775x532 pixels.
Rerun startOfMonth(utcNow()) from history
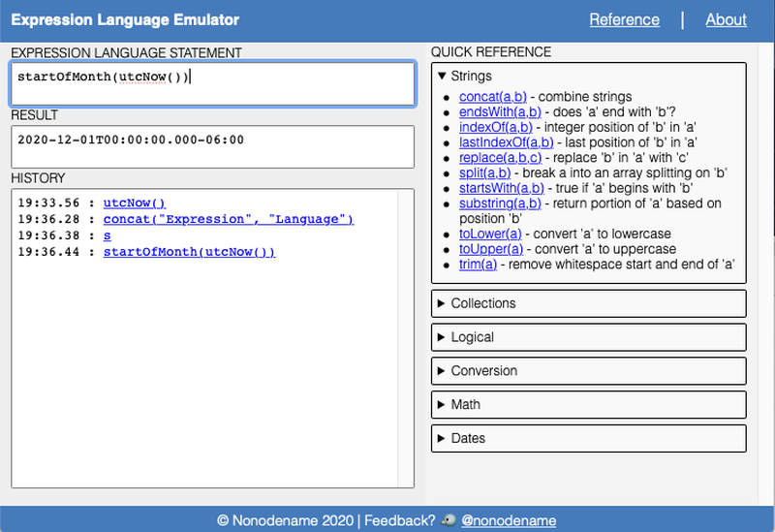coord(189,252)
